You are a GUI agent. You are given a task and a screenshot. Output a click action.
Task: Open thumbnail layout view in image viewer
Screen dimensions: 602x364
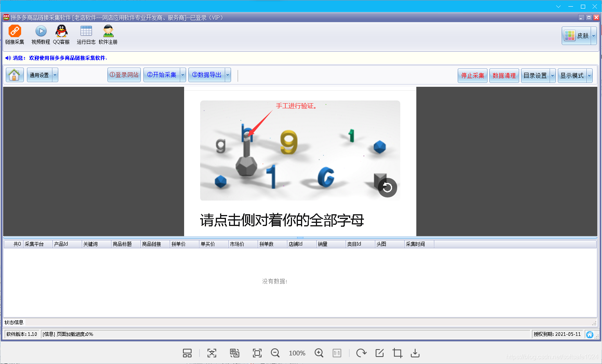pyautogui.click(x=187, y=353)
